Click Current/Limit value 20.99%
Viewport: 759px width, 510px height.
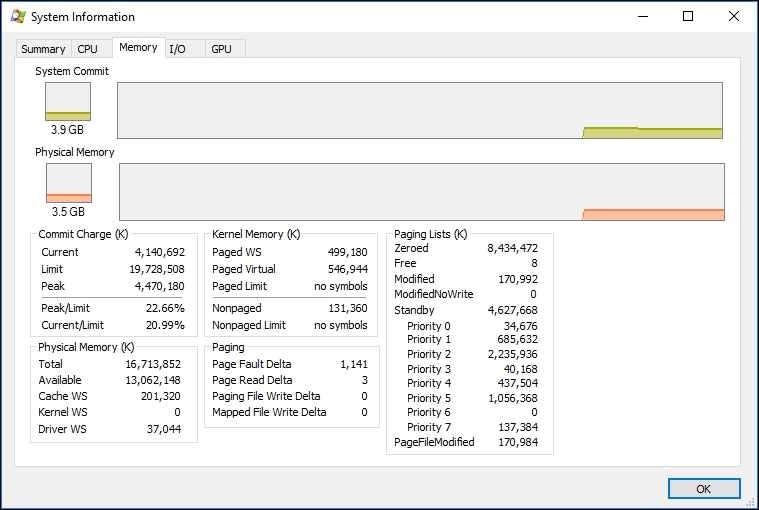coord(165,325)
